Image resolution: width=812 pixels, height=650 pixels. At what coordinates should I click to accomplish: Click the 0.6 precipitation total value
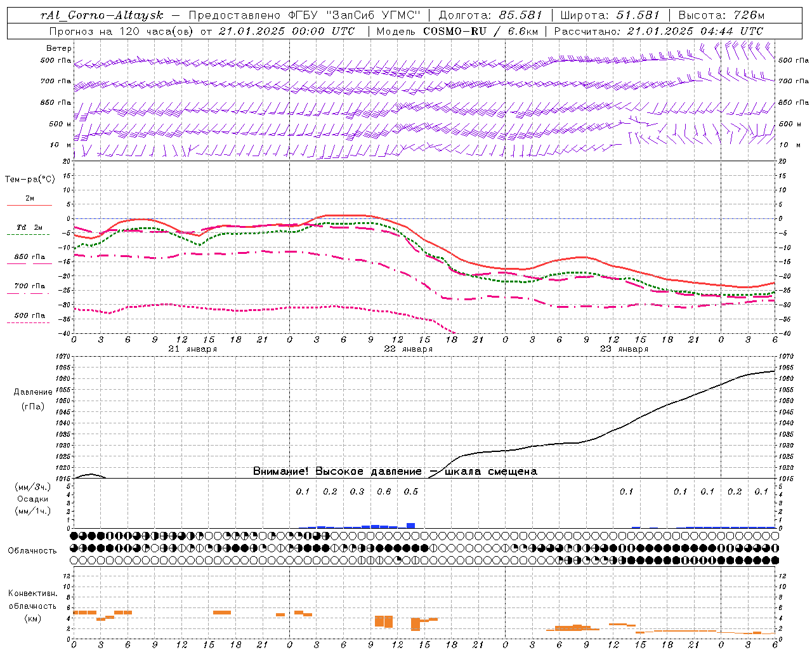click(384, 492)
